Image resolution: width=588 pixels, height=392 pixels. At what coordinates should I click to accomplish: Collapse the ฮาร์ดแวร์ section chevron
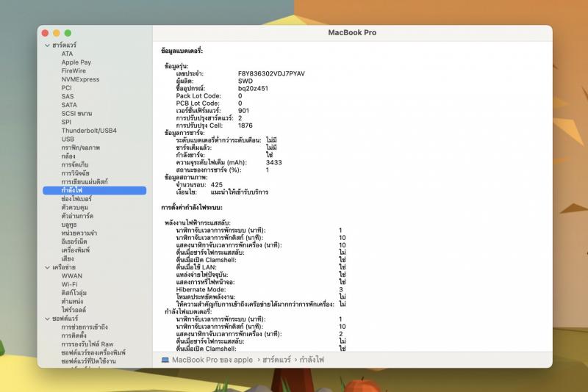[47, 46]
